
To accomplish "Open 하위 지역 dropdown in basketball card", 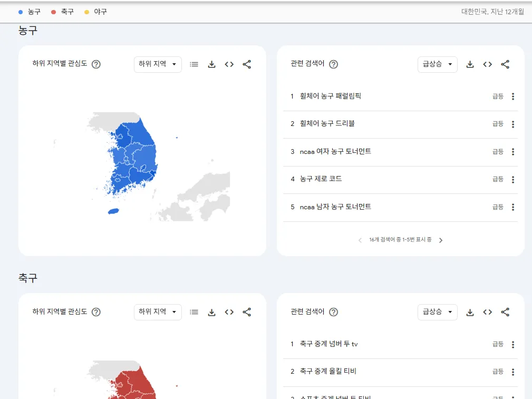I will 158,64.
